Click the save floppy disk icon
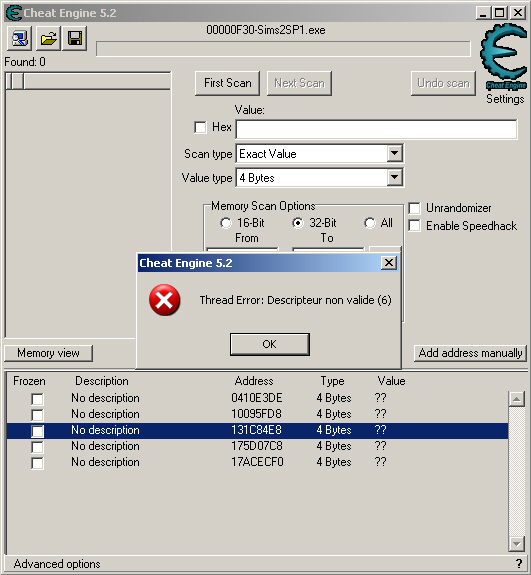The image size is (531, 575). 75,38
